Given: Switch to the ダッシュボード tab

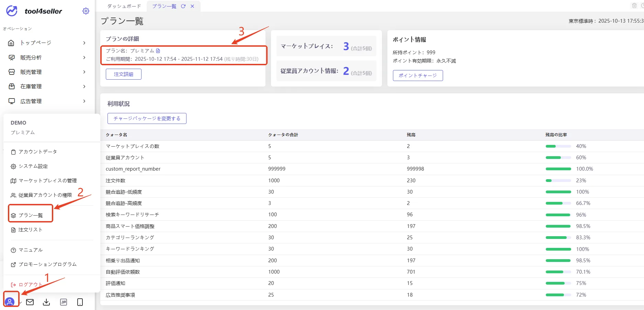Looking at the screenshot, I should coord(124,6).
